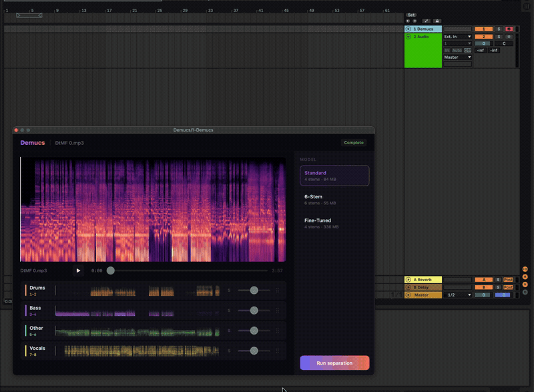Toggle the IO section show/hide button

(x=525, y=269)
